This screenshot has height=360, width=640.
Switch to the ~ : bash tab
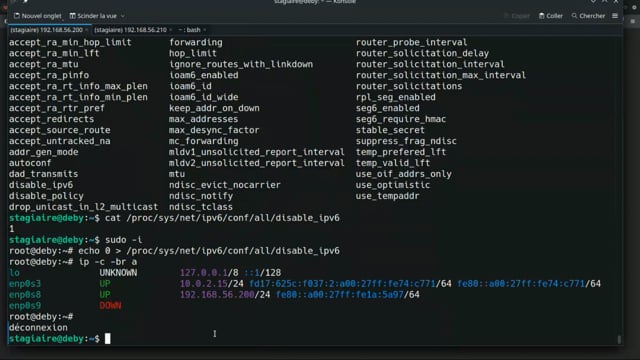[189, 30]
